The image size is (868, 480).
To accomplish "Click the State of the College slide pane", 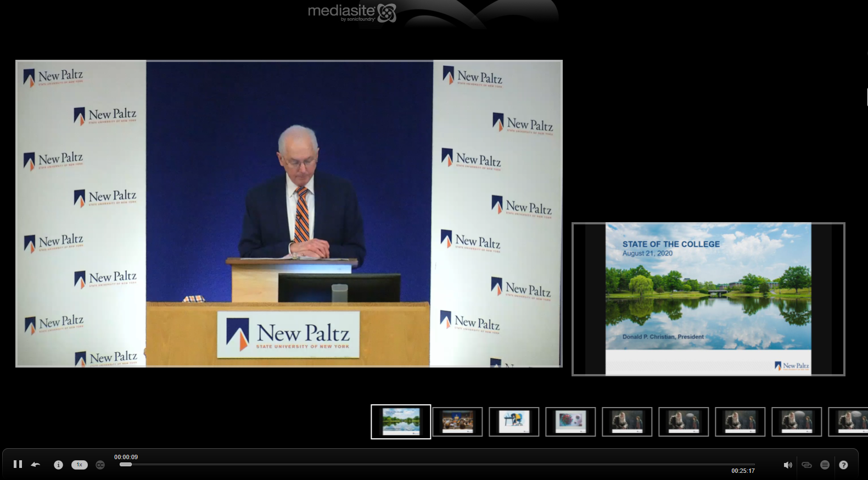I will click(708, 299).
